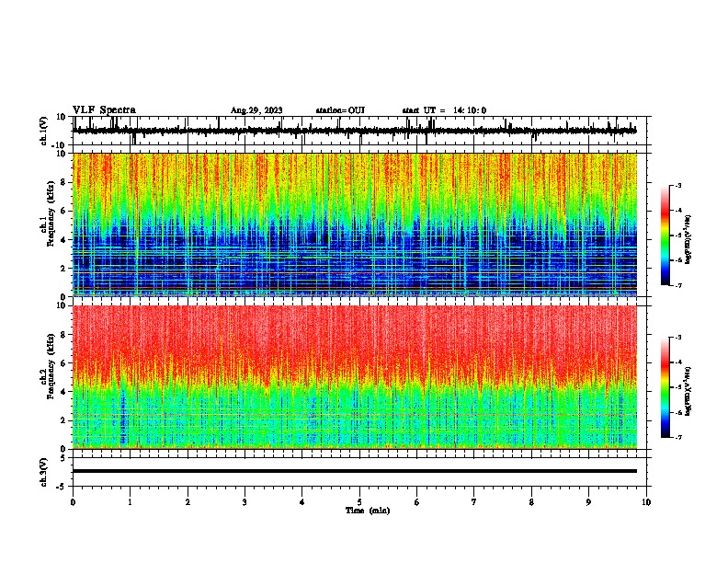This screenshot has height=563, width=728.
Task: Click the time axis tick label "3"
Action: click(245, 502)
